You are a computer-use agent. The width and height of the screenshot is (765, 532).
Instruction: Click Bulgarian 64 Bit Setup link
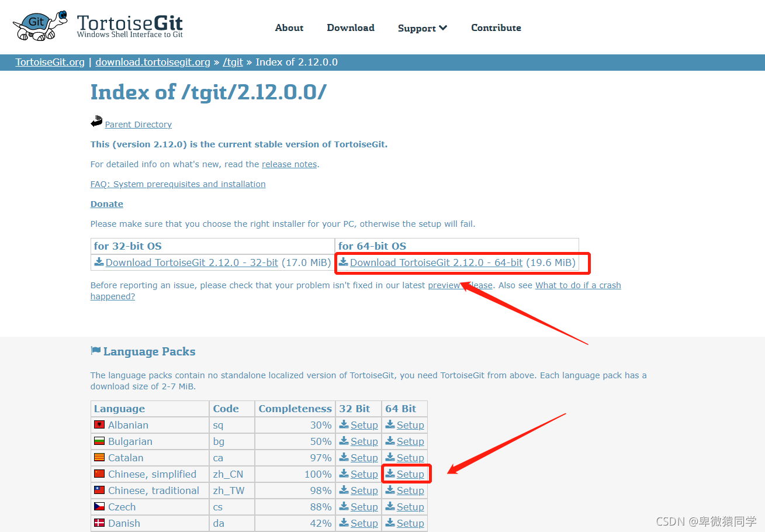tap(410, 441)
